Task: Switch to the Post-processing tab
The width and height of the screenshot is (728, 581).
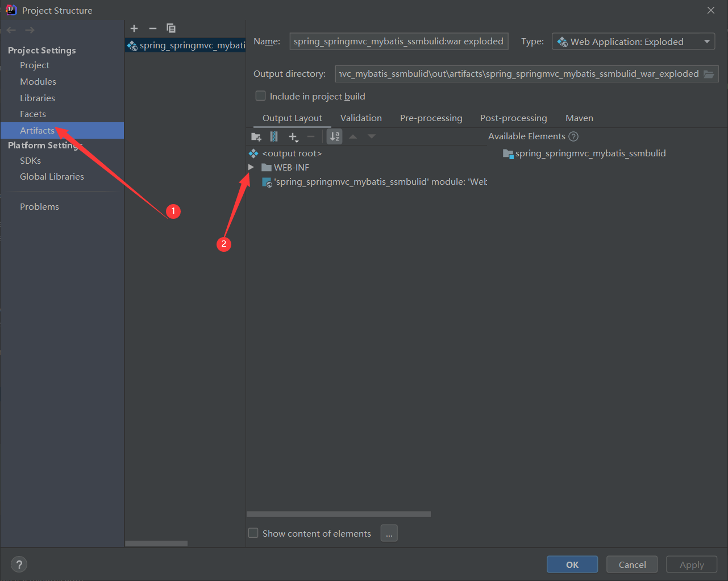Action: (x=513, y=118)
